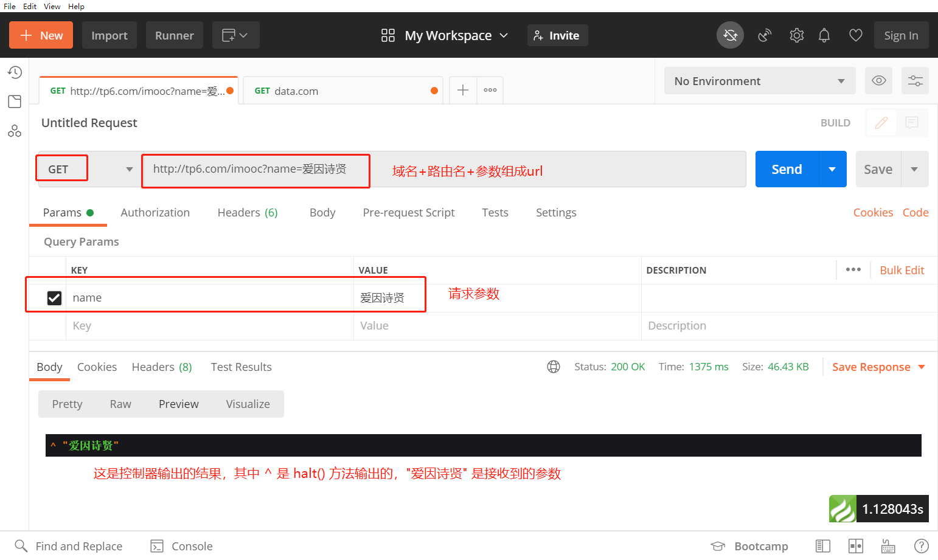The height and width of the screenshot is (560, 938).
Task: Open the Runner
Action: click(x=175, y=35)
